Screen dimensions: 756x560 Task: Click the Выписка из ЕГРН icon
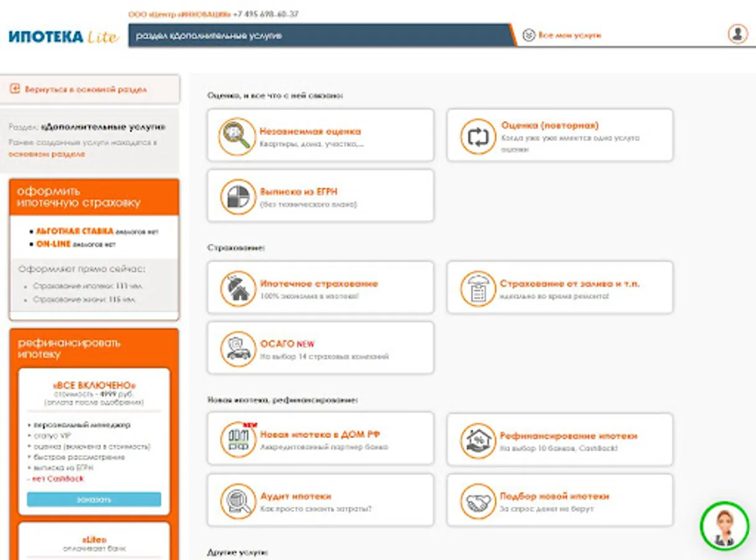tap(237, 197)
